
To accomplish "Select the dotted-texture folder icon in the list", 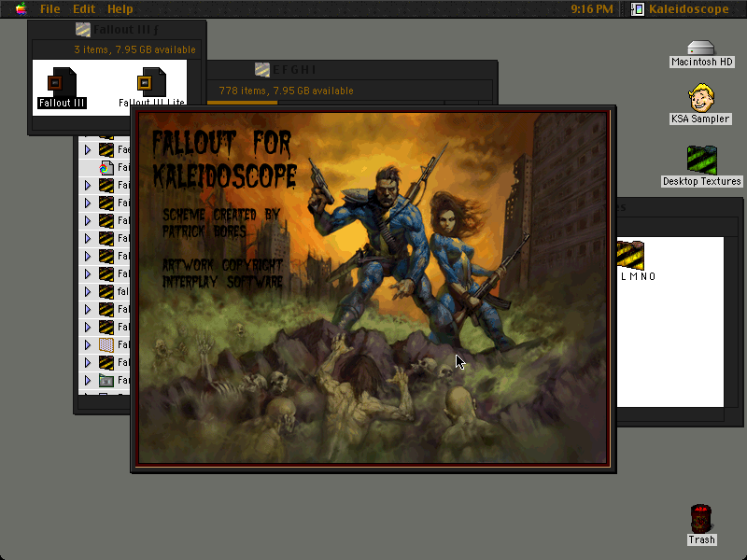I will coord(106,344).
